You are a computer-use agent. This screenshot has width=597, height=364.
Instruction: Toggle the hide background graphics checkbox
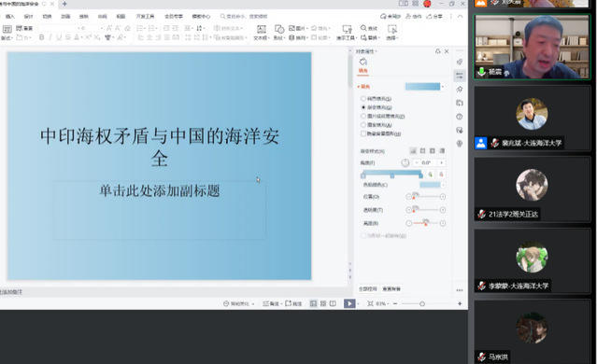point(363,133)
